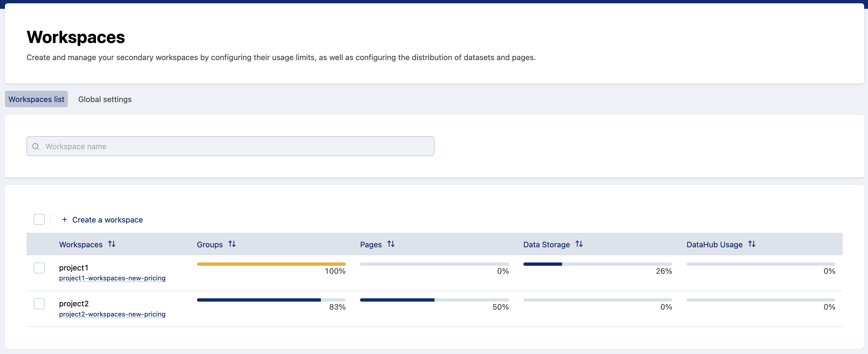Viewport: 868px width, 354px height.
Task: Click the search magnifier icon
Action: pos(35,146)
